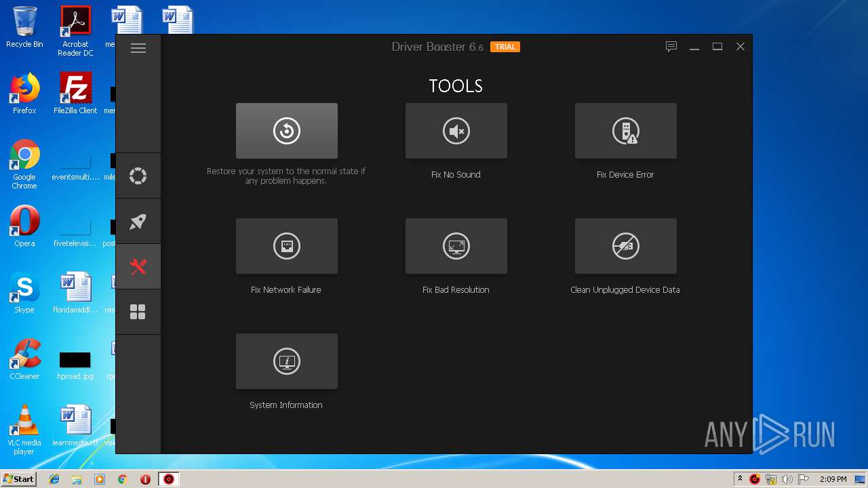Maximize the Driver Booster window
Image resolution: width=868 pixels, height=488 pixels.
point(717,47)
